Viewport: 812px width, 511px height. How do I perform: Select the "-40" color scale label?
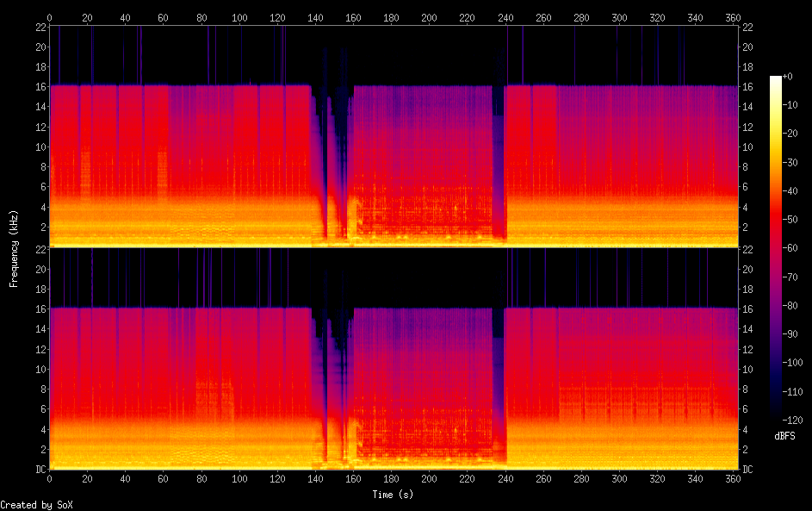coord(790,190)
